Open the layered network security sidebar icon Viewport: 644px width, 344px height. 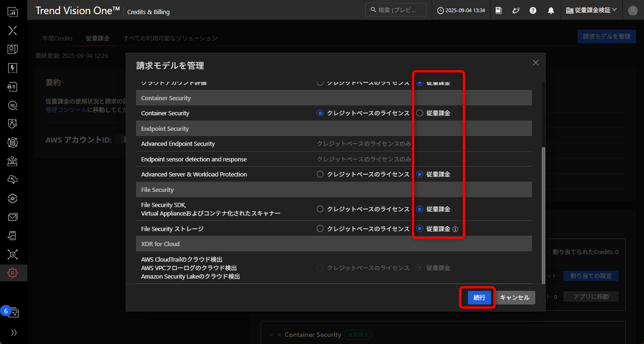click(x=13, y=198)
